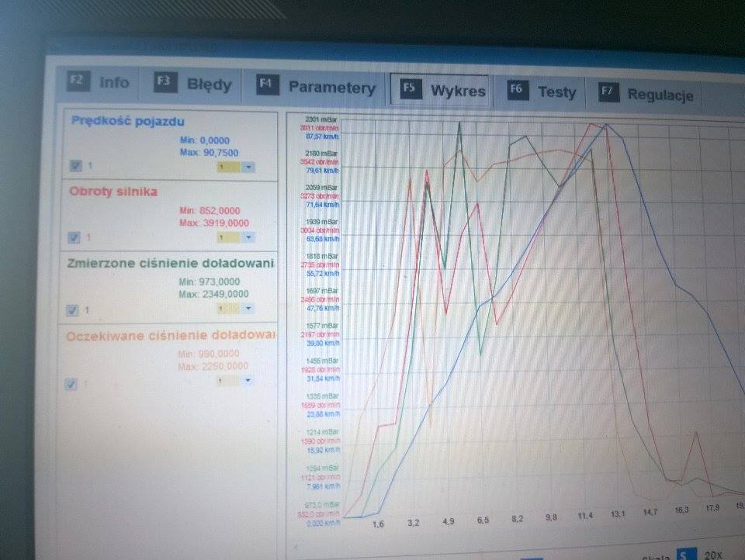The image size is (745, 560).
Task: Click the 3,2 time axis label
Action: pyautogui.click(x=414, y=523)
